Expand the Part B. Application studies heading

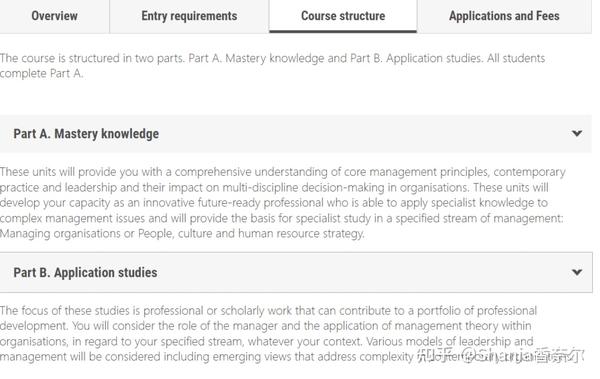[x=85, y=273]
